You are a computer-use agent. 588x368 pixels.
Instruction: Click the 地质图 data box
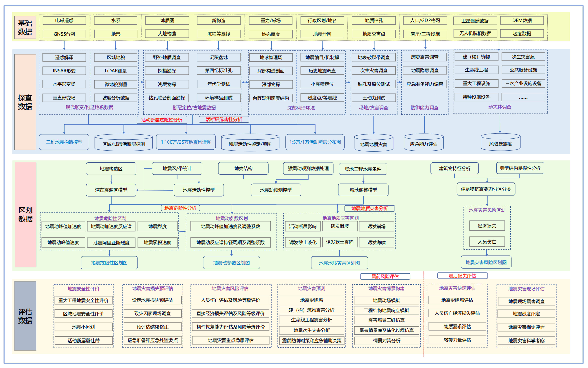pyautogui.click(x=167, y=20)
